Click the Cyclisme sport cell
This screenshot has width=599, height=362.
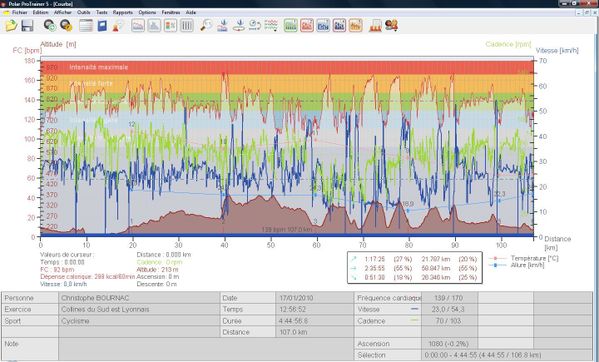coord(139,321)
